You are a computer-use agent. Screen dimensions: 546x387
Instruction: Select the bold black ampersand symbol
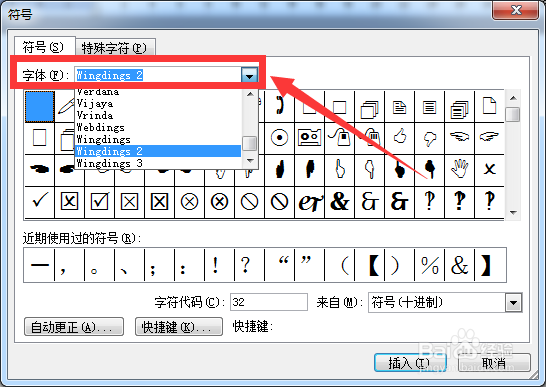(340, 202)
